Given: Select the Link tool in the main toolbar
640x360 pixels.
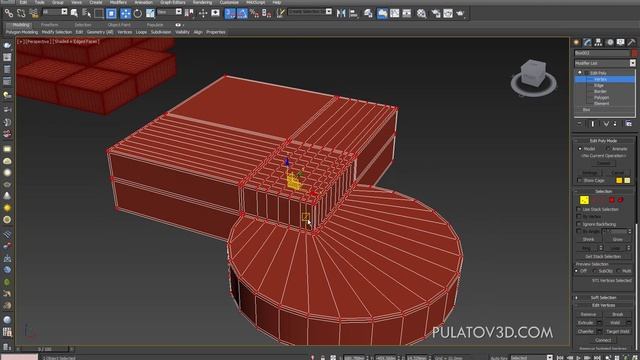Looking at the screenshot, I should 8,13.
